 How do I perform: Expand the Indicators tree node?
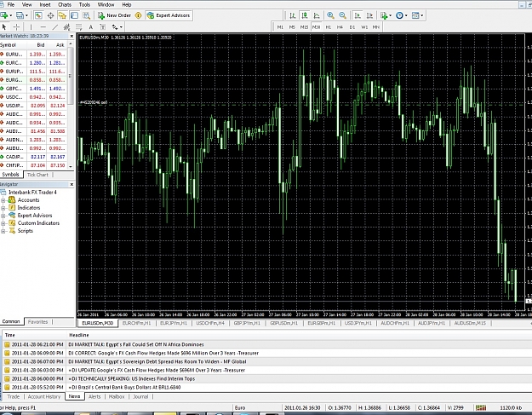[3, 208]
